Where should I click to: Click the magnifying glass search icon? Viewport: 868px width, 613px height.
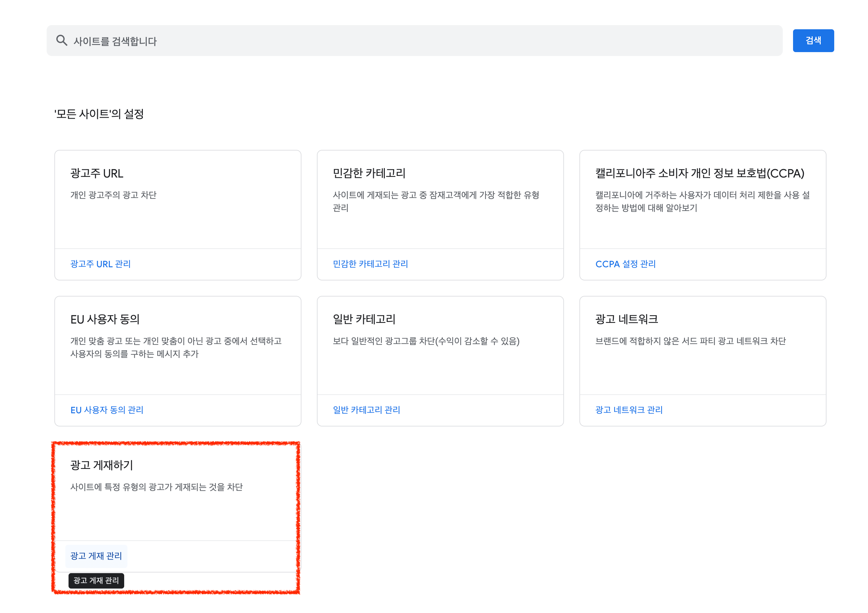(x=62, y=40)
